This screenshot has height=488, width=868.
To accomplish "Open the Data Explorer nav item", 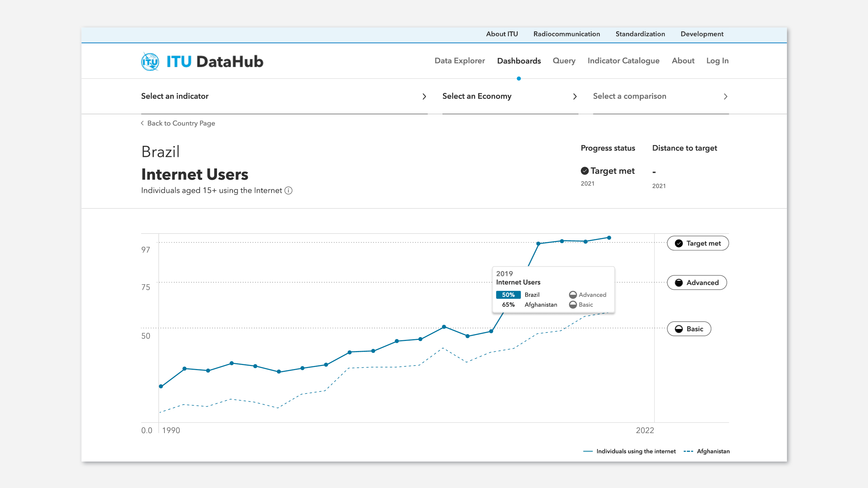I will [459, 61].
